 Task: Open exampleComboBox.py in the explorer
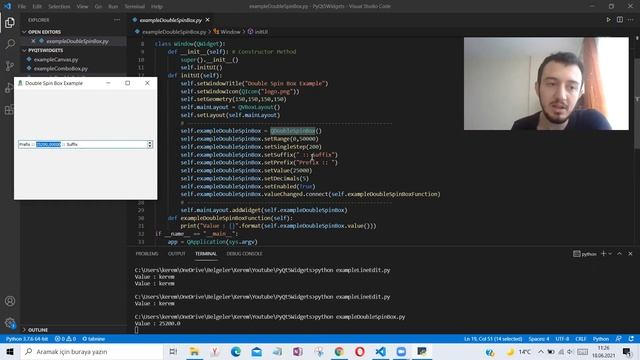click(x=60, y=69)
